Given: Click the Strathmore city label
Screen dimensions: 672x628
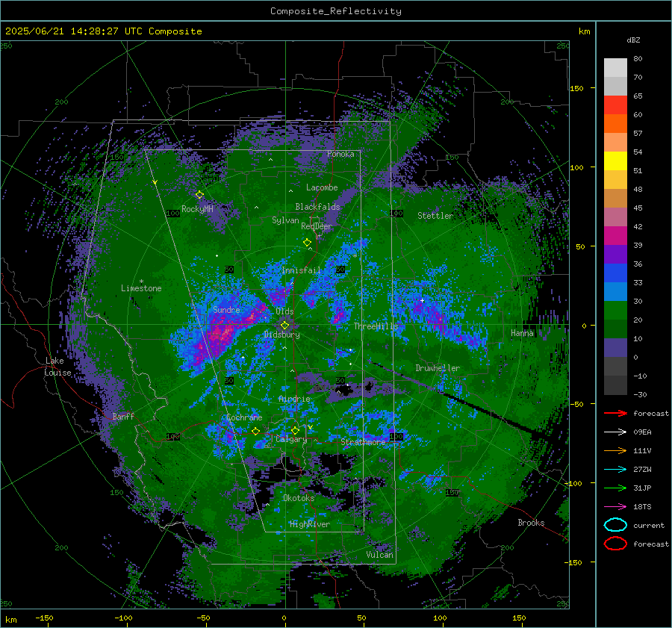Looking at the screenshot, I should (x=364, y=442).
